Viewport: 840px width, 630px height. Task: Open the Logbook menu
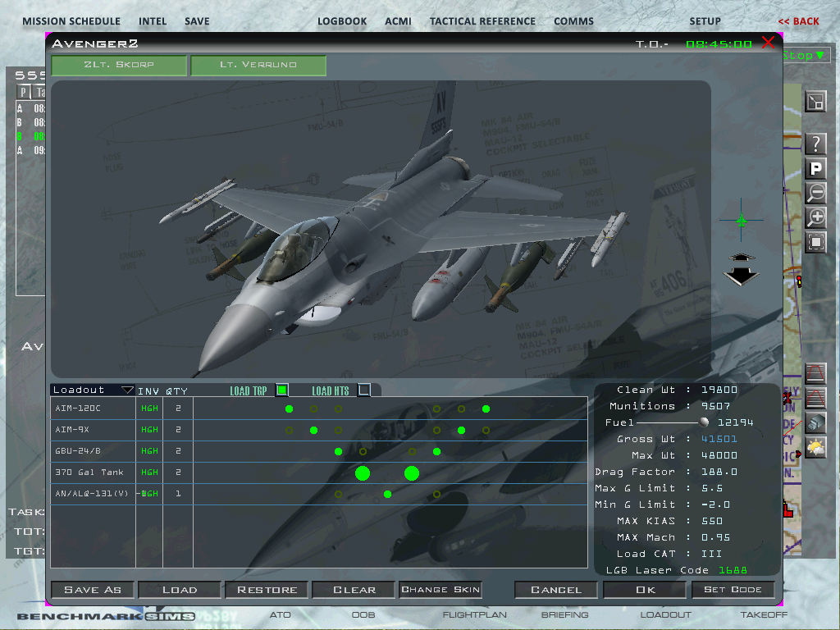pos(342,21)
